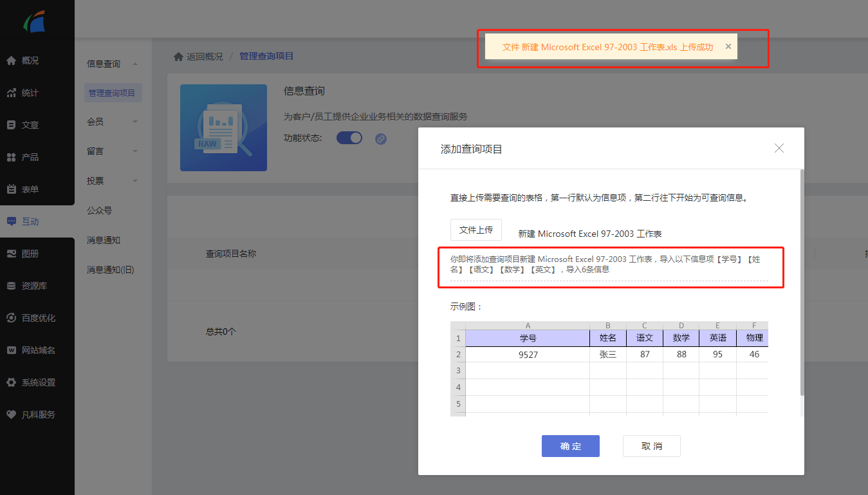This screenshot has height=495, width=868.
Task: Expand the 投票 submenu
Action: click(x=135, y=181)
